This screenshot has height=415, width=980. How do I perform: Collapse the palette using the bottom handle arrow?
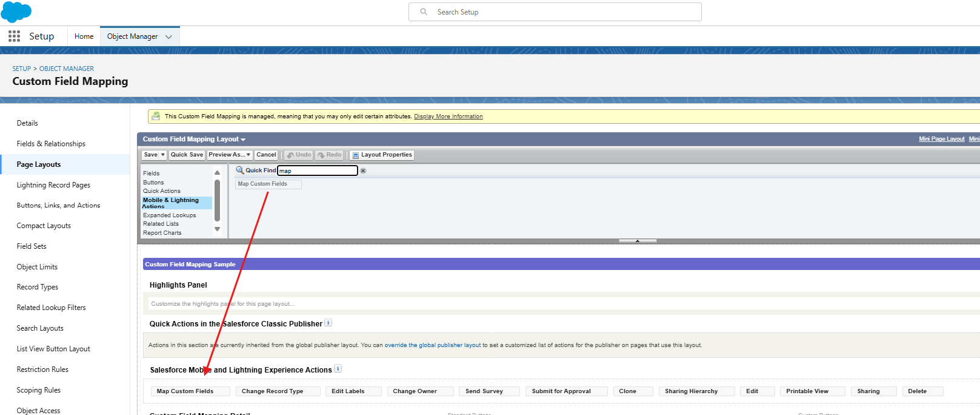click(x=638, y=241)
